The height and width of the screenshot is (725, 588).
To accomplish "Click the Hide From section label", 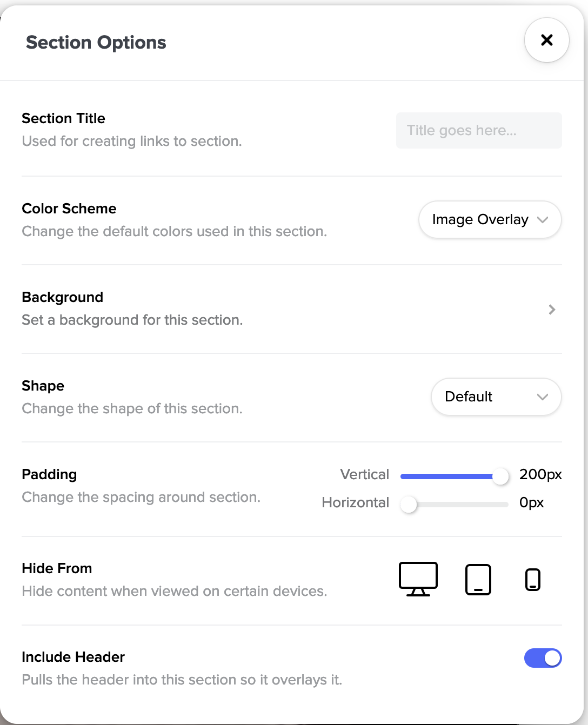I will (57, 568).
